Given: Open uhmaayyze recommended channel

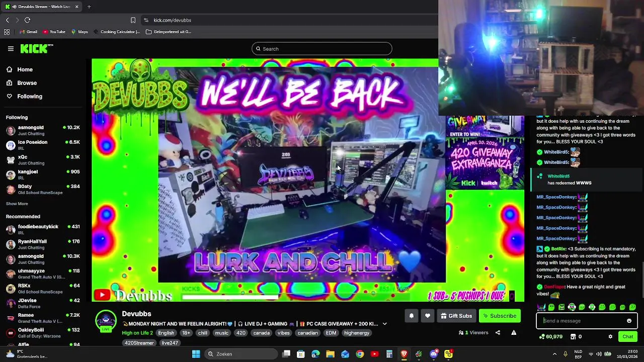Looking at the screenshot, I should [43, 274].
